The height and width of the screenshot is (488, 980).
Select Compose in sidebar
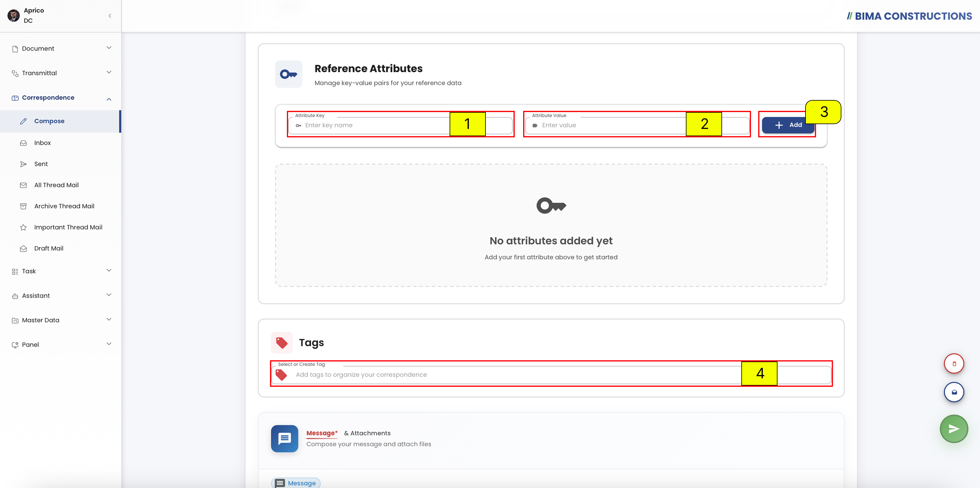coord(60,121)
